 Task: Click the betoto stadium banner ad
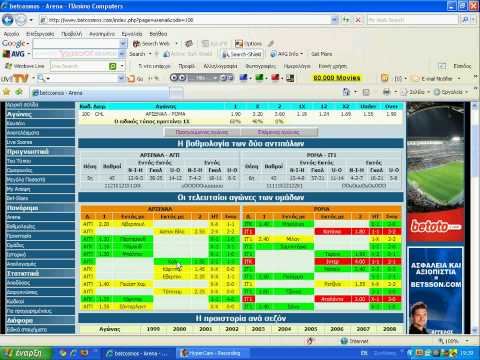coord(435,172)
